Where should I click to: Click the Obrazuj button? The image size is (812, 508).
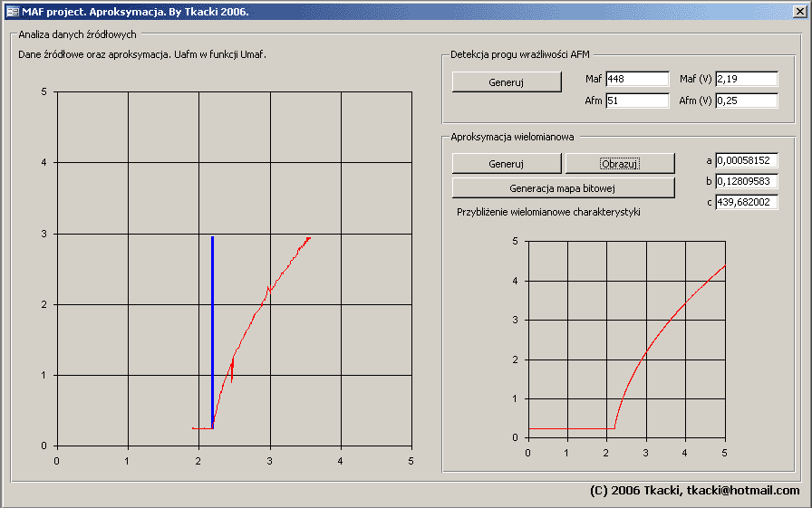(620, 164)
